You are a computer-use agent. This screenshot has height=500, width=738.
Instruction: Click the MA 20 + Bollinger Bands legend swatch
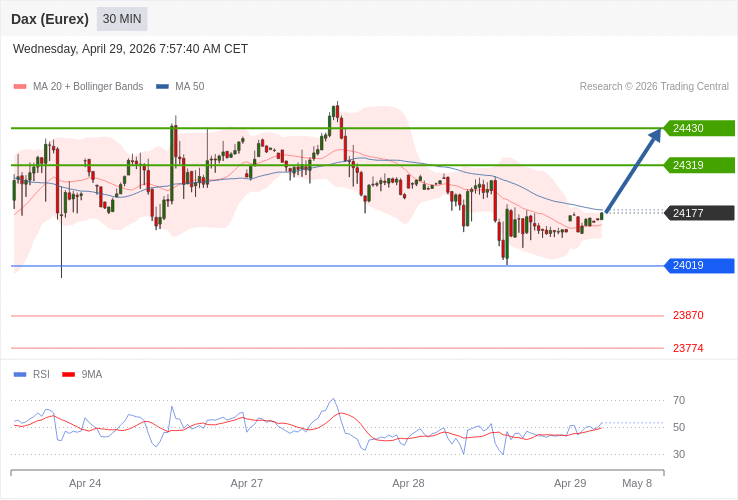coord(20,87)
